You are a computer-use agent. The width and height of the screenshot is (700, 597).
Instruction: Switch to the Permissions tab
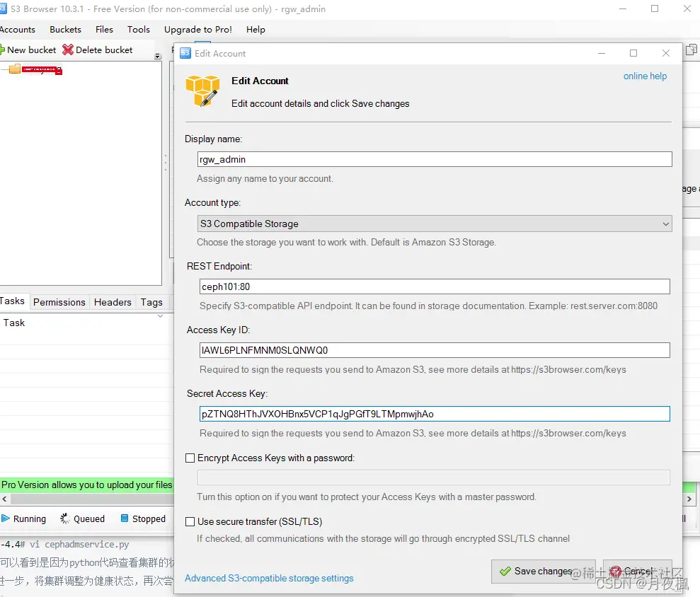point(59,302)
